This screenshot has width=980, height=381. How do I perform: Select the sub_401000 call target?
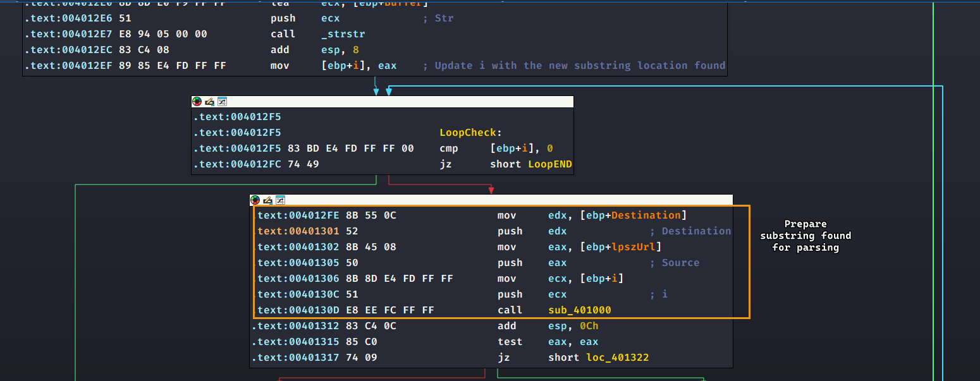coord(579,310)
